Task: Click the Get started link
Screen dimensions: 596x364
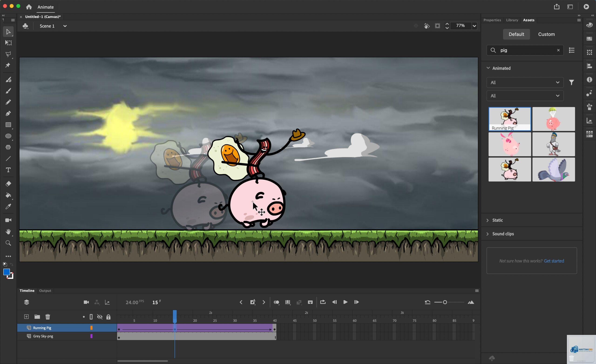Action: (554, 261)
